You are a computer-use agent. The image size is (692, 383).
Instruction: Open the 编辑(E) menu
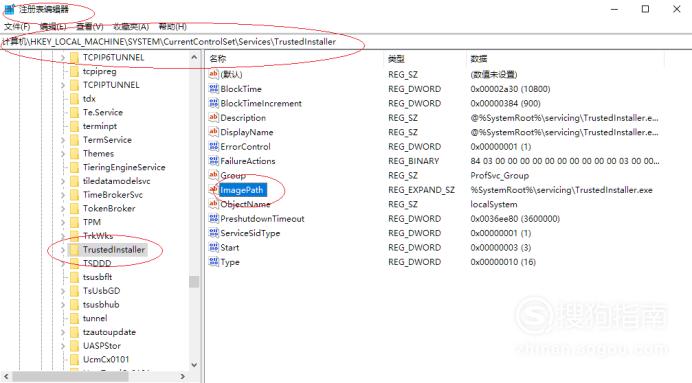click(x=53, y=26)
